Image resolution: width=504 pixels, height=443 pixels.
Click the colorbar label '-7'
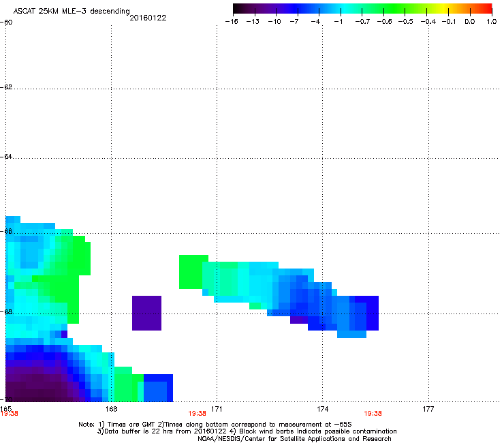[294, 22]
